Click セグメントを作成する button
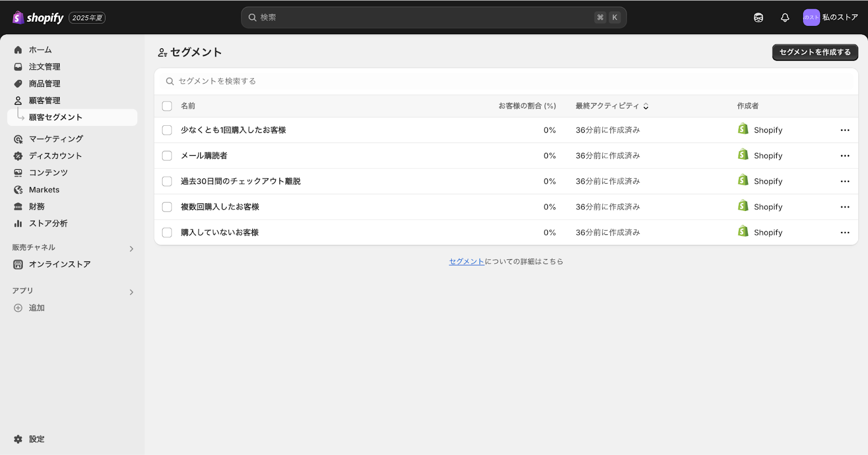The height and width of the screenshot is (455, 868). click(x=815, y=52)
